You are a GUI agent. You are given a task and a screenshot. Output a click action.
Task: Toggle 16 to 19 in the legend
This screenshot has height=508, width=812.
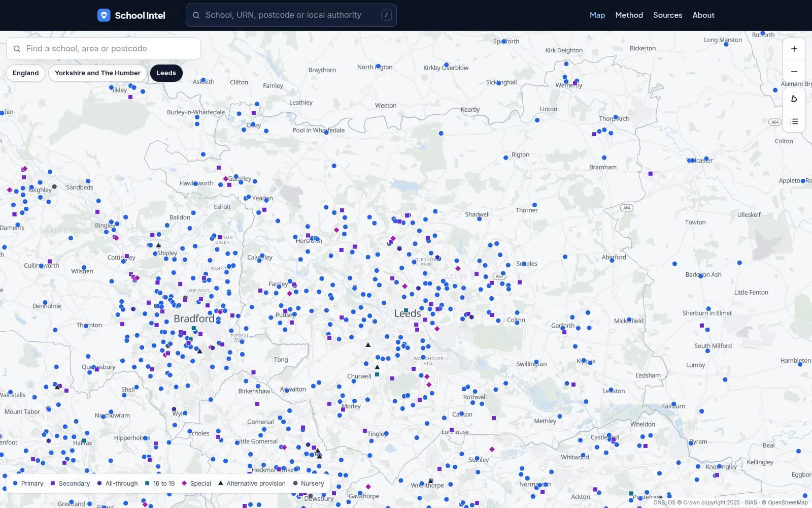click(x=159, y=484)
